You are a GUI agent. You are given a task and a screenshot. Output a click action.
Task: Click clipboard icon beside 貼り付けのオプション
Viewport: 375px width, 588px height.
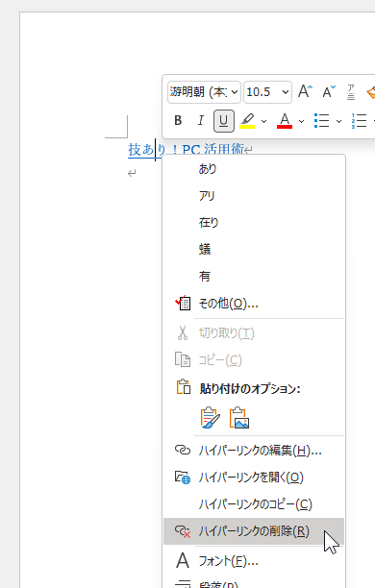pos(184,387)
